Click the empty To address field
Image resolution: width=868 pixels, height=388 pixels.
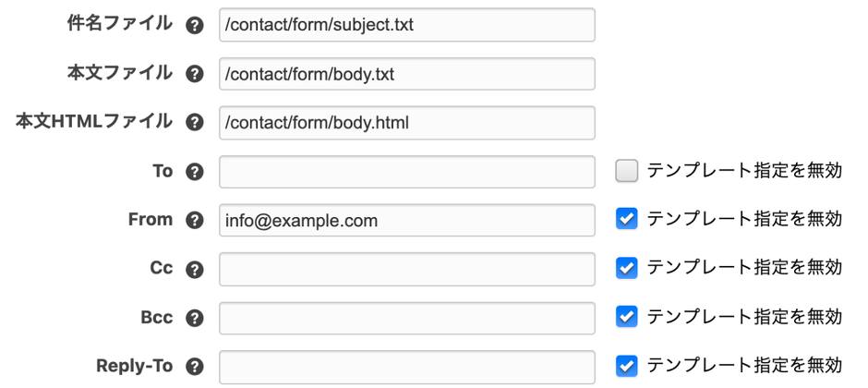coord(407,171)
